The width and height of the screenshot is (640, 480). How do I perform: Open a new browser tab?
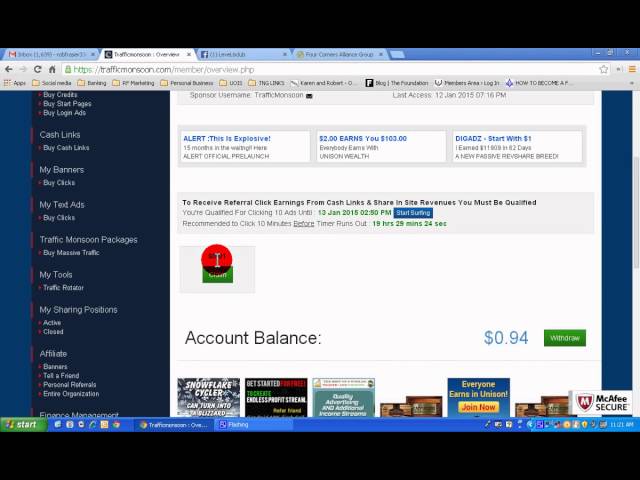click(397, 54)
